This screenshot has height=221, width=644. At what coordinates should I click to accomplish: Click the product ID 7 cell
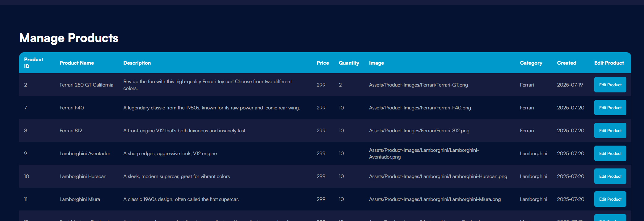(x=25, y=108)
